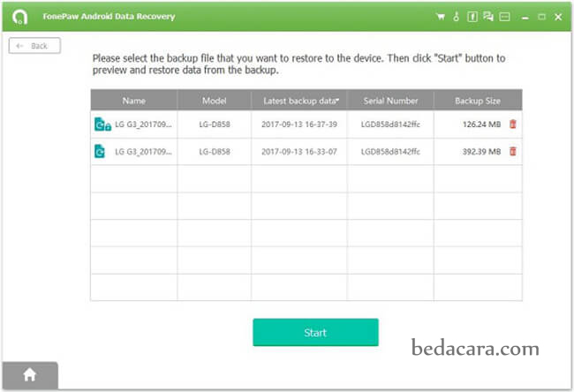Click the Backup Size column header
This screenshot has height=392, width=574.
coord(477,101)
